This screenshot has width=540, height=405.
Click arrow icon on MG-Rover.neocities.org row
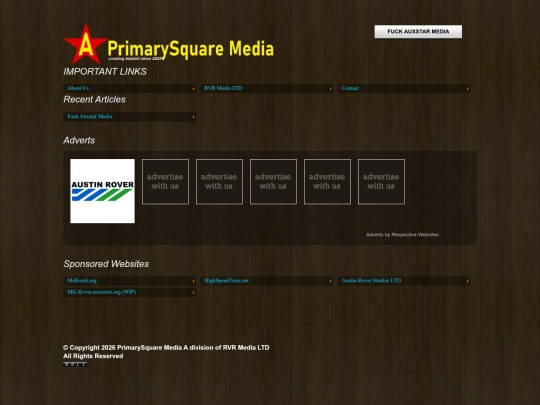coord(193,293)
